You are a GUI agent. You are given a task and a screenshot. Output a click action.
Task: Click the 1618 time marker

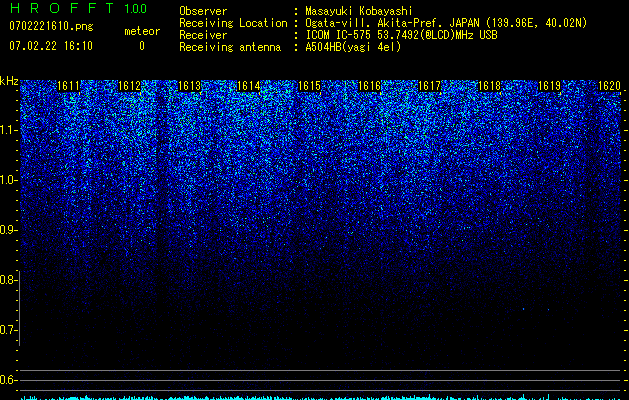pos(490,86)
